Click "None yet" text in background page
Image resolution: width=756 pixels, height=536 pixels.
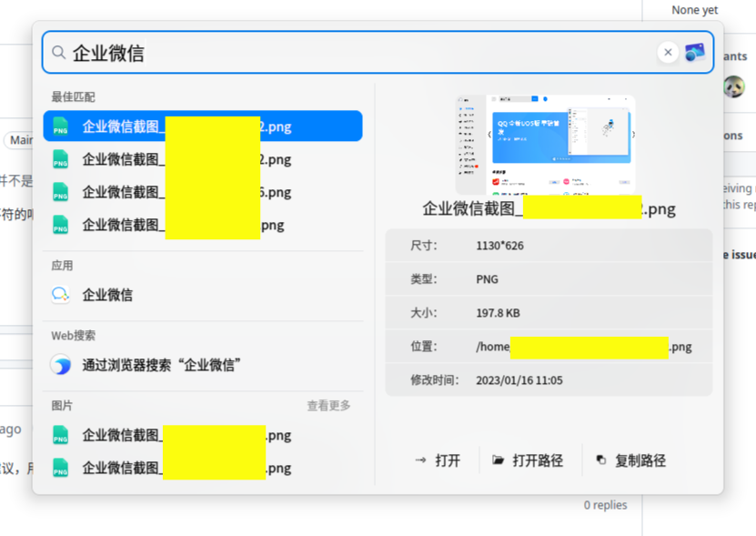tap(695, 10)
